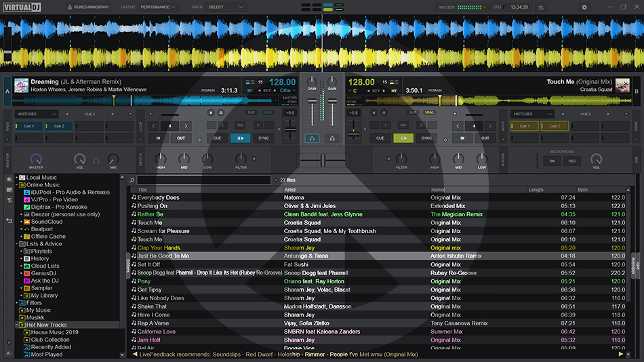The width and height of the screenshot is (644, 362).
Task: Double the loop length on deck B
Action: coord(489,125)
